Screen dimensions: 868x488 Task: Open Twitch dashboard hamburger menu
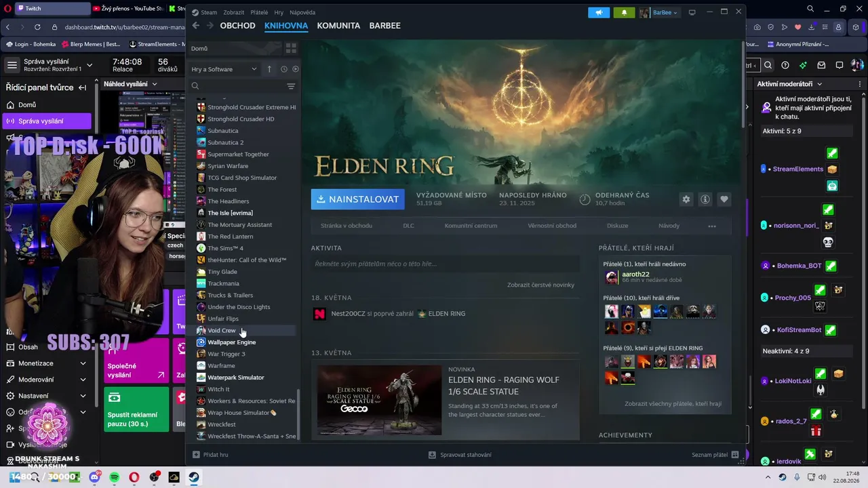click(12, 65)
